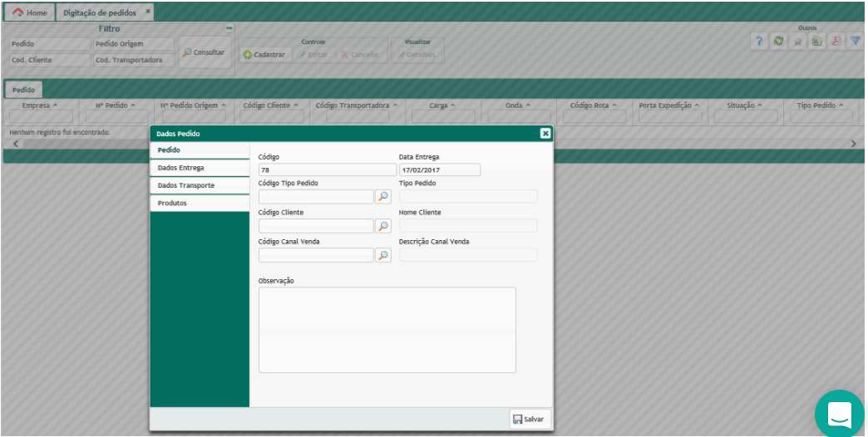Go to the Home tab

[29, 12]
